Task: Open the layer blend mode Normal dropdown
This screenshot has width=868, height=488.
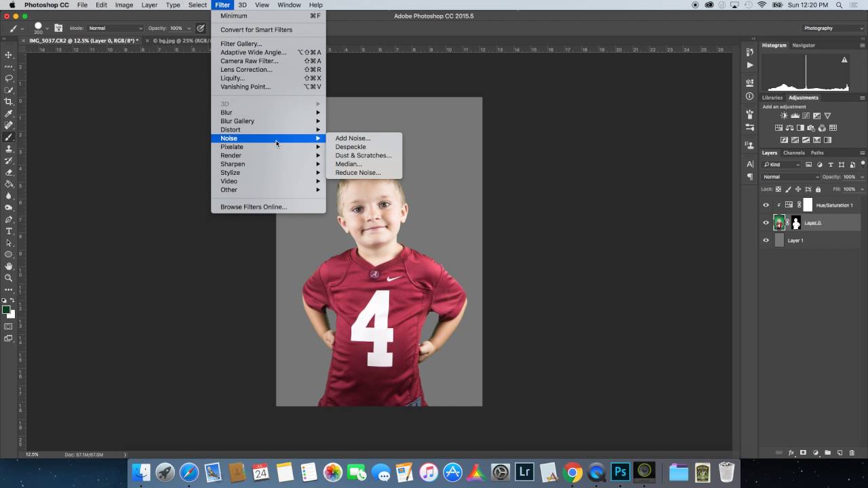Action: (791, 177)
